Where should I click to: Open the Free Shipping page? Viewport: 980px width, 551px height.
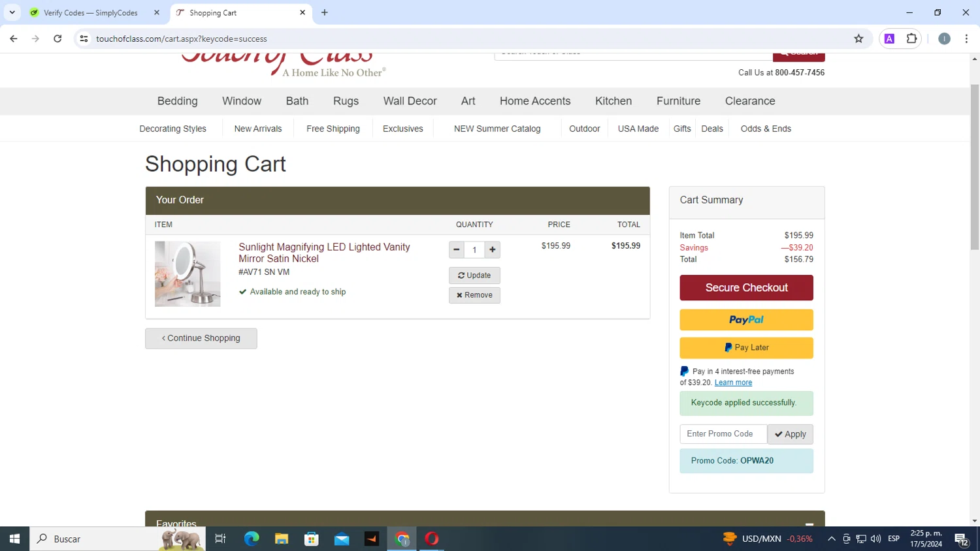333,129
